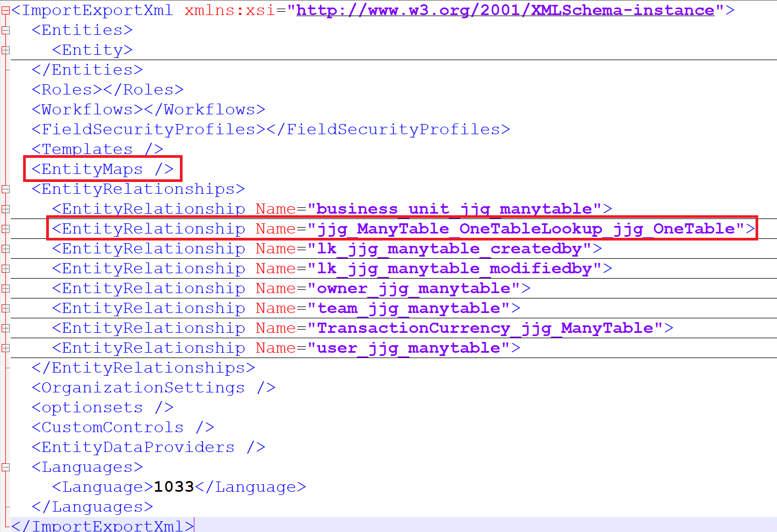Click the optionsets self-closing tag

click(103, 407)
